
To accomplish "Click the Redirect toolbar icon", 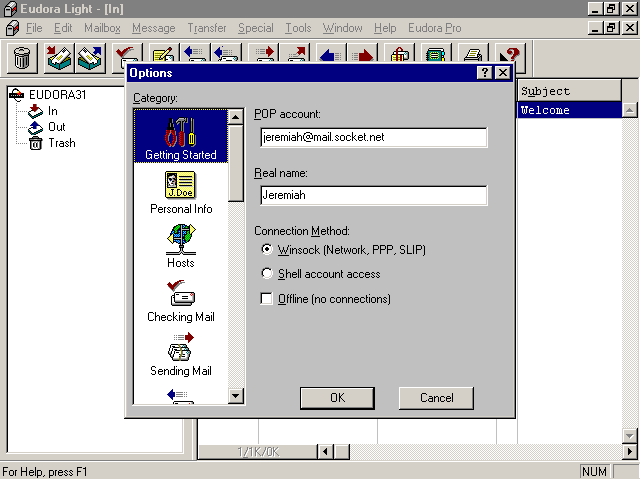I will click(x=295, y=54).
